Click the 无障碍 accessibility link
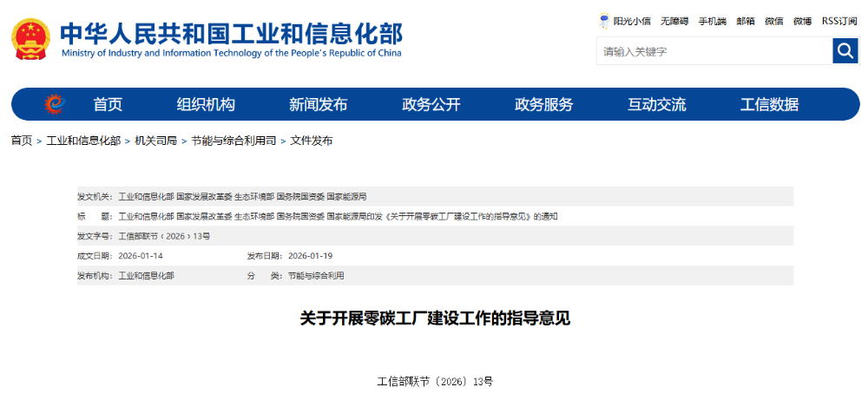The width and height of the screenshot is (868, 407). coord(674,21)
